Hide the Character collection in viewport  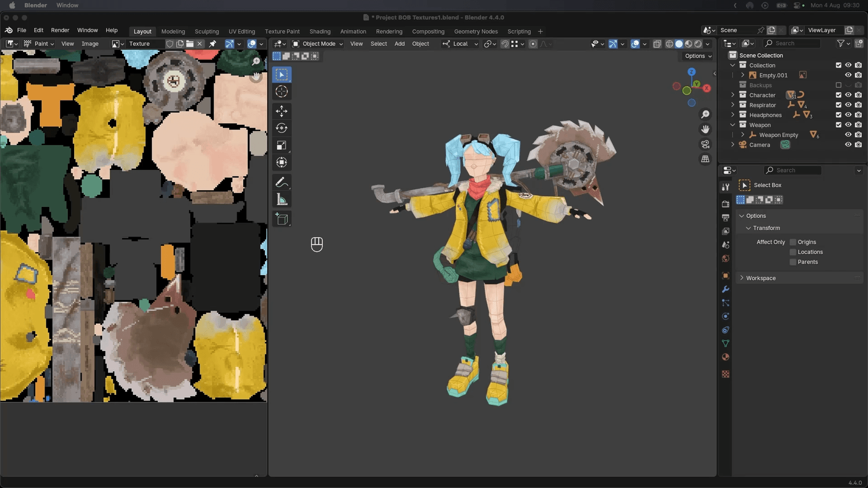click(x=848, y=95)
